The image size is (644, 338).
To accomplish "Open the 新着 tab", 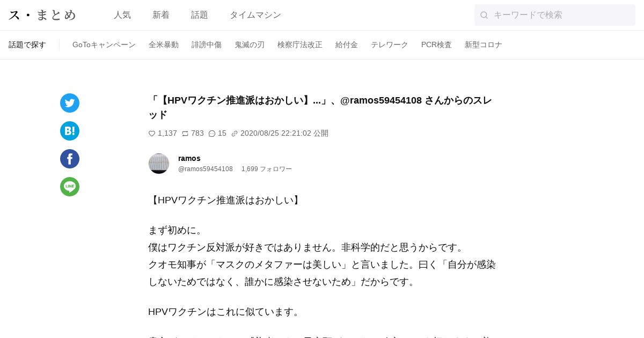I will 161,15.
